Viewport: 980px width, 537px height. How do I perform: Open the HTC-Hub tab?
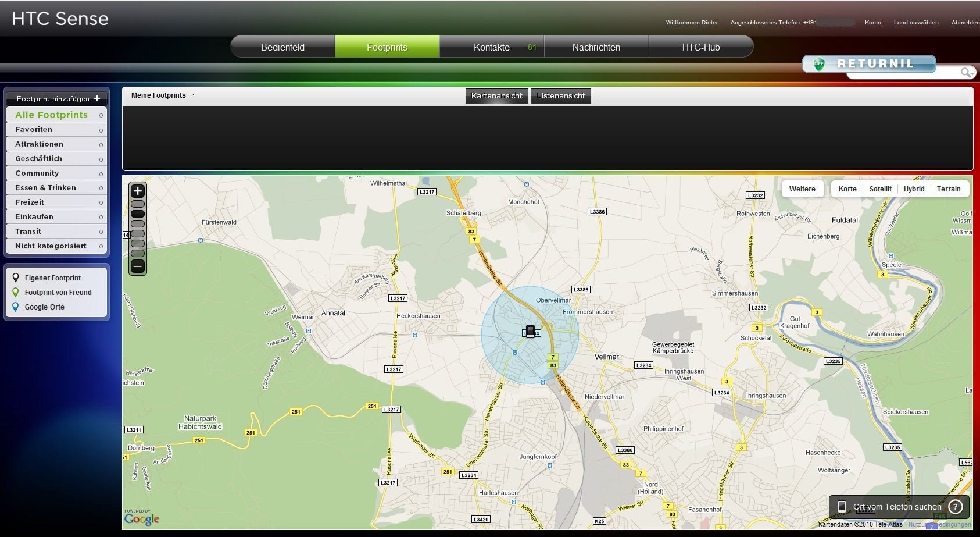[x=701, y=47]
